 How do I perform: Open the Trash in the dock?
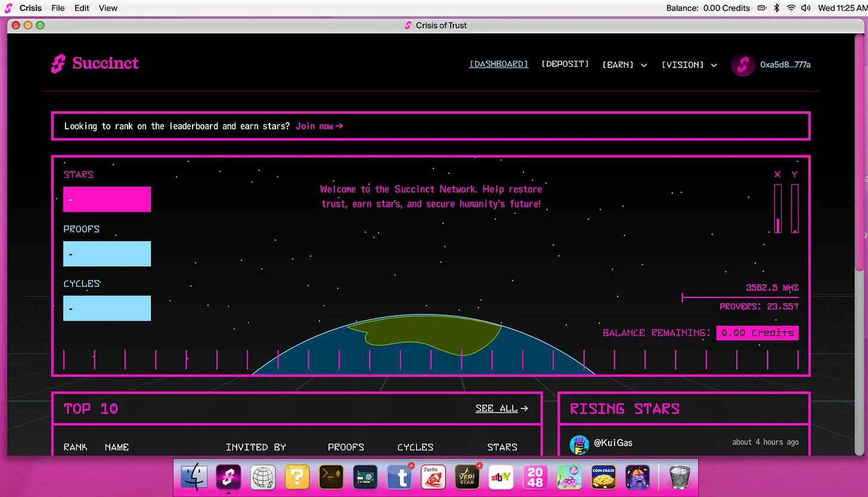click(x=680, y=477)
